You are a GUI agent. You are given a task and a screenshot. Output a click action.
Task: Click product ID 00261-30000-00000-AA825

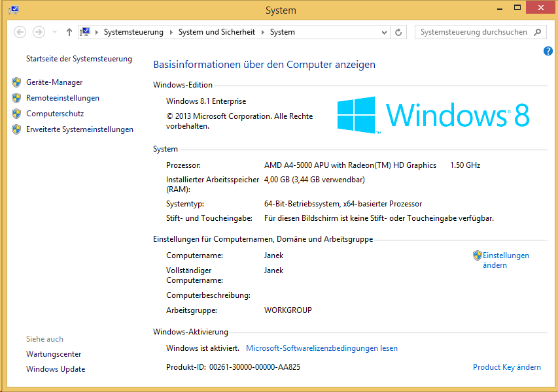pos(254,367)
